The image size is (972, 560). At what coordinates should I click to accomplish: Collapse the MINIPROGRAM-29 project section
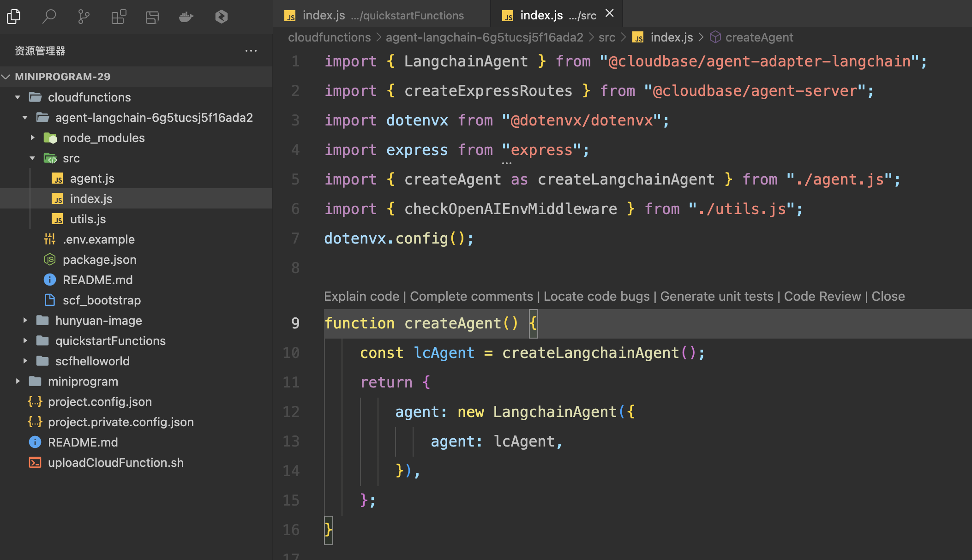click(x=6, y=77)
